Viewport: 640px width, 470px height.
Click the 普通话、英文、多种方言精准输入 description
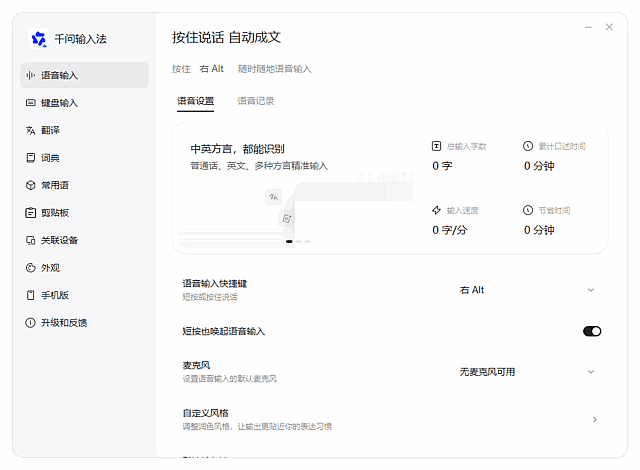(259, 166)
